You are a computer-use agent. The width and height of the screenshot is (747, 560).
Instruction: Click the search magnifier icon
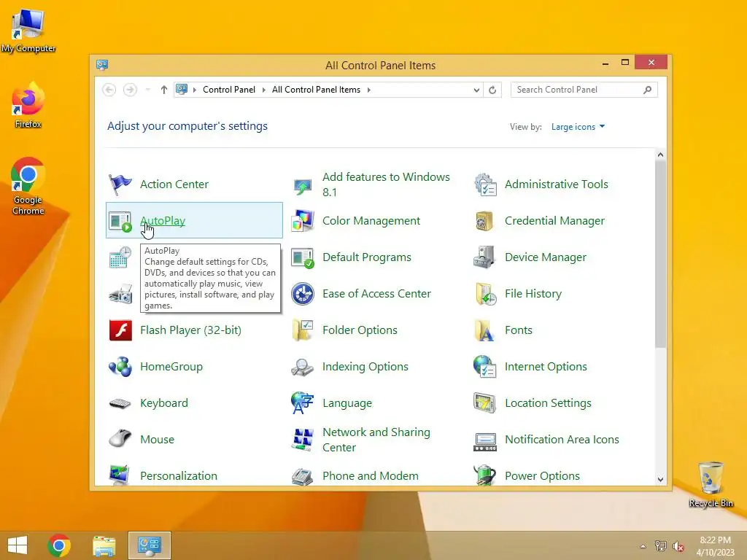point(648,90)
